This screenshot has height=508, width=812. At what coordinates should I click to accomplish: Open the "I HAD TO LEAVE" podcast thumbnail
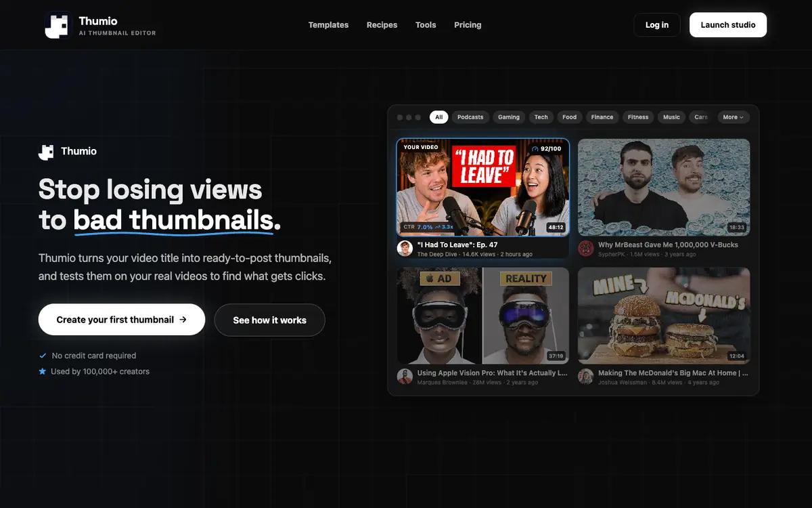(x=483, y=187)
